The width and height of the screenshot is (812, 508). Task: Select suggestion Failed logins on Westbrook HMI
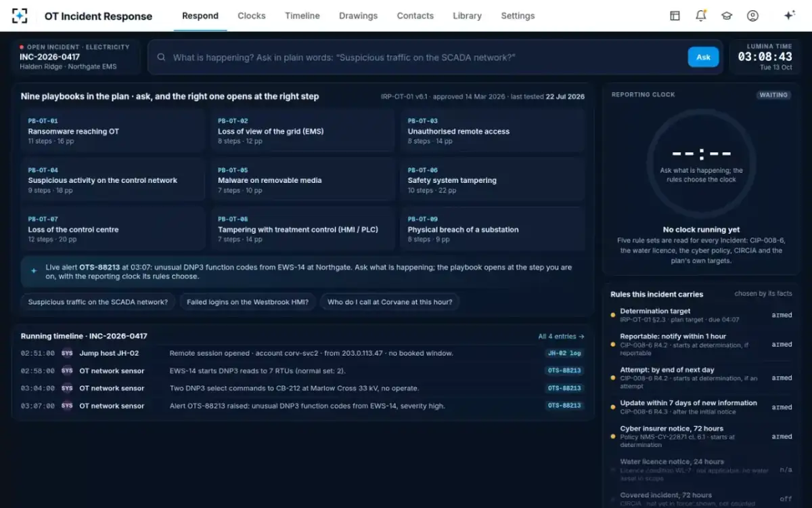click(x=248, y=302)
